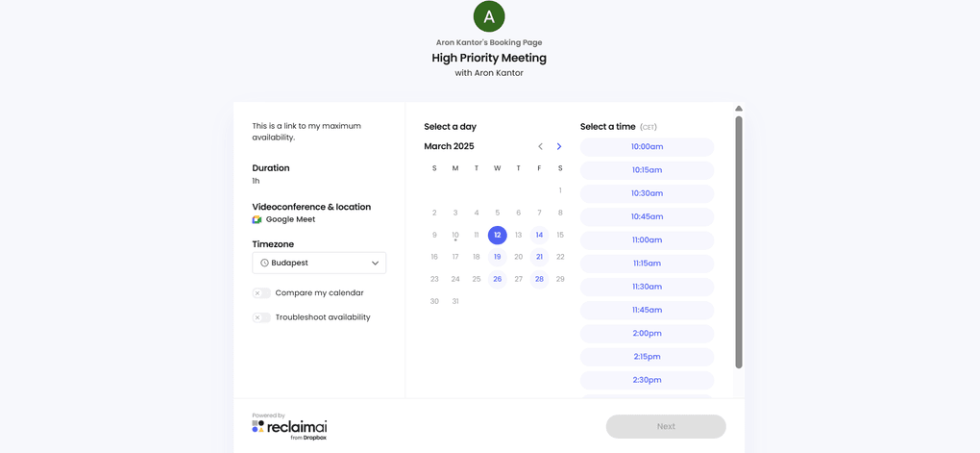980x453 pixels.
Task: Select March 14 on calendar
Action: (x=539, y=235)
